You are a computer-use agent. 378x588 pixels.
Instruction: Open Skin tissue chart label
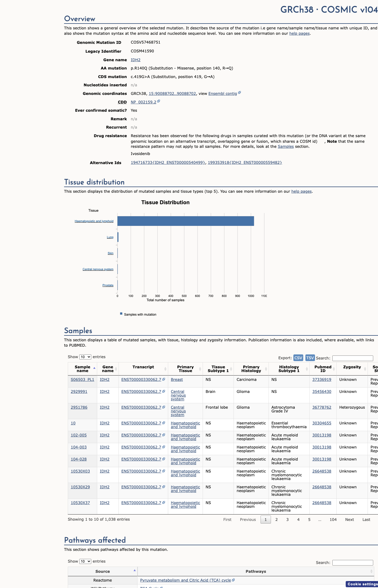[111, 253]
